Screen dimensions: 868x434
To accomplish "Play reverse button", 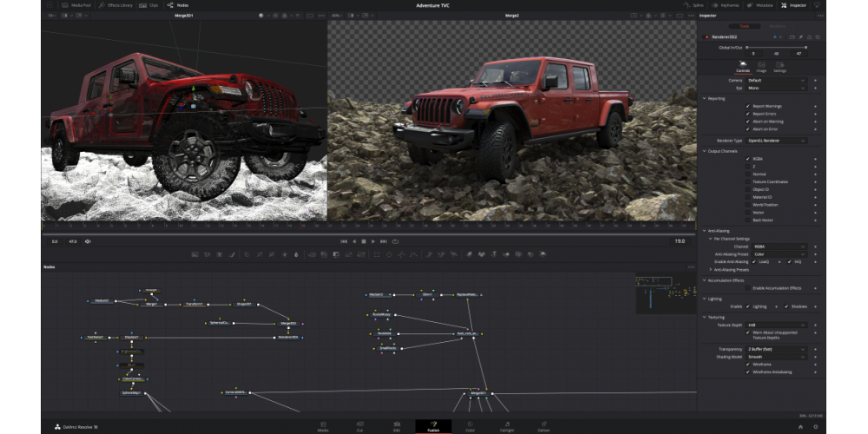I will coord(354,241).
